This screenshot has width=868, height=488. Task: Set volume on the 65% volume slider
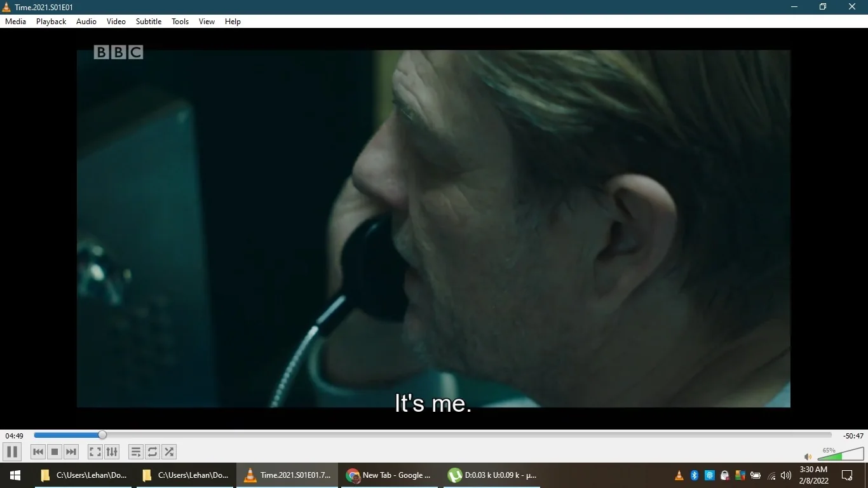(841, 454)
